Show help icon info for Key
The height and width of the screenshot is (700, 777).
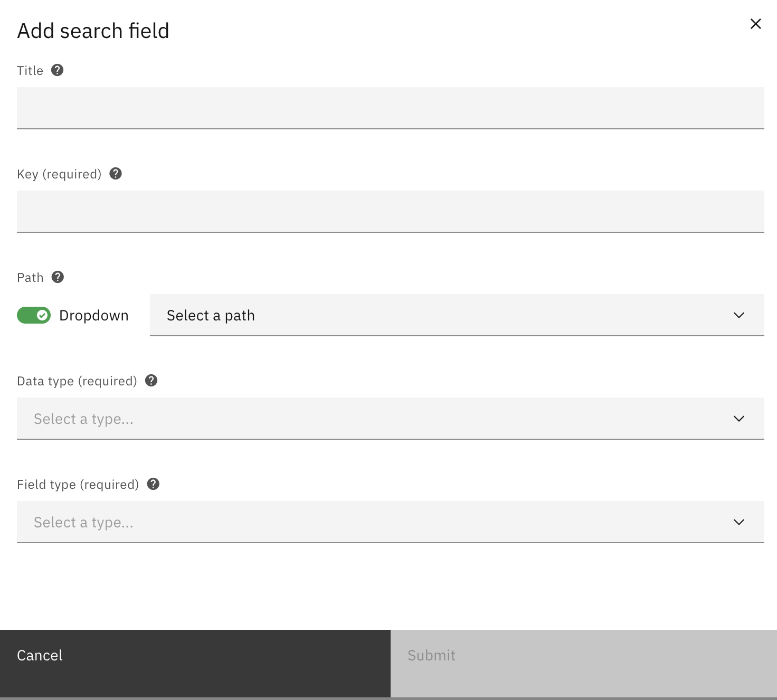tap(116, 174)
